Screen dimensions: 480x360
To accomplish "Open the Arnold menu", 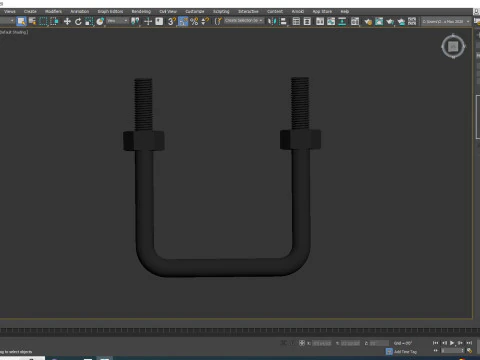I will tap(298, 11).
